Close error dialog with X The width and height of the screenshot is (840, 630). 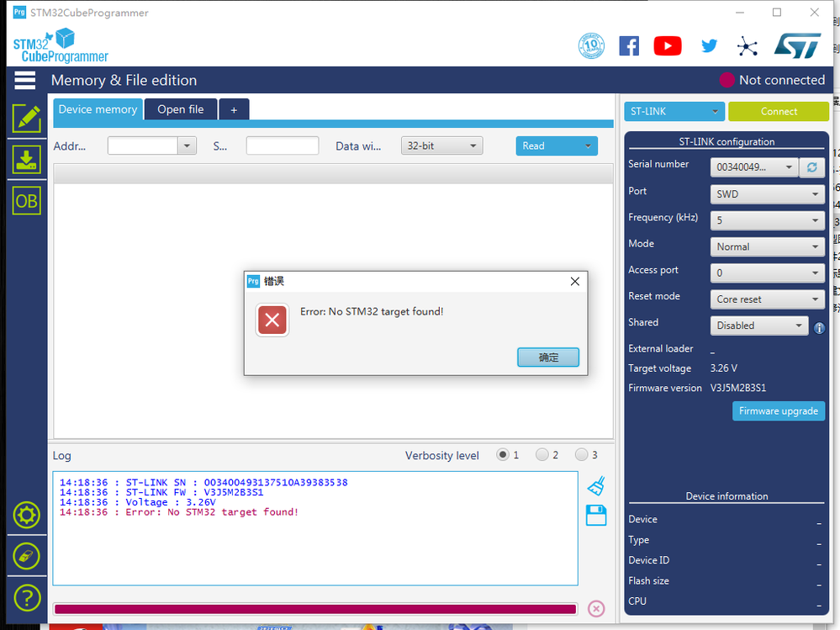tap(575, 281)
